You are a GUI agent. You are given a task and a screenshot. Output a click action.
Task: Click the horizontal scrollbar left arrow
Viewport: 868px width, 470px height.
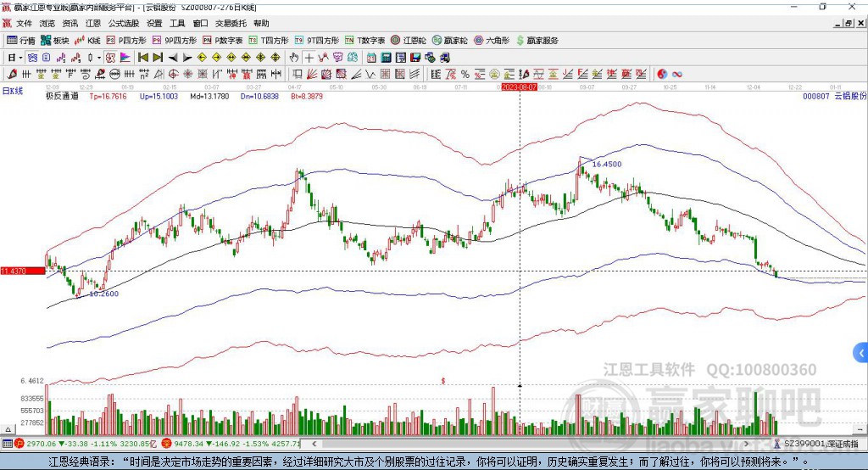[314, 444]
